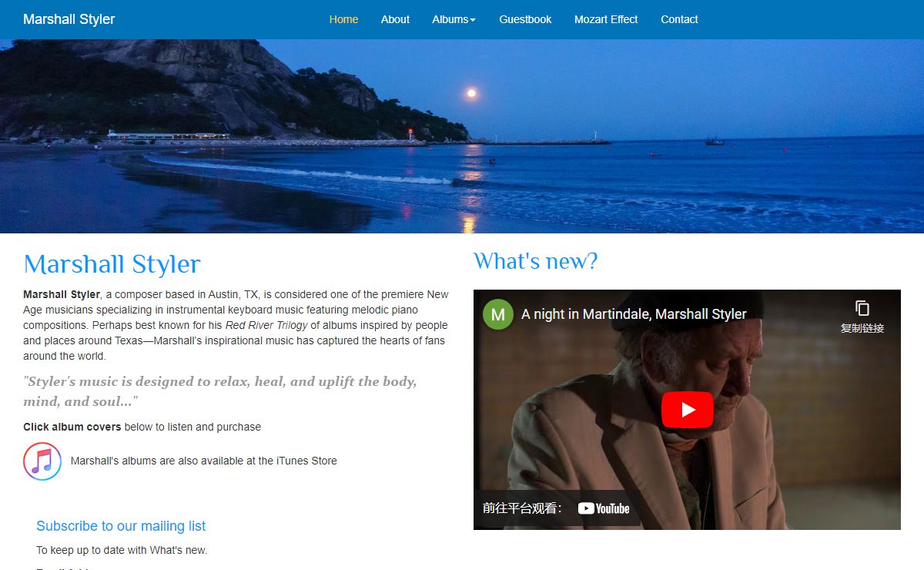Click the YouTube logo on video player
924x570 pixels.
click(604, 508)
